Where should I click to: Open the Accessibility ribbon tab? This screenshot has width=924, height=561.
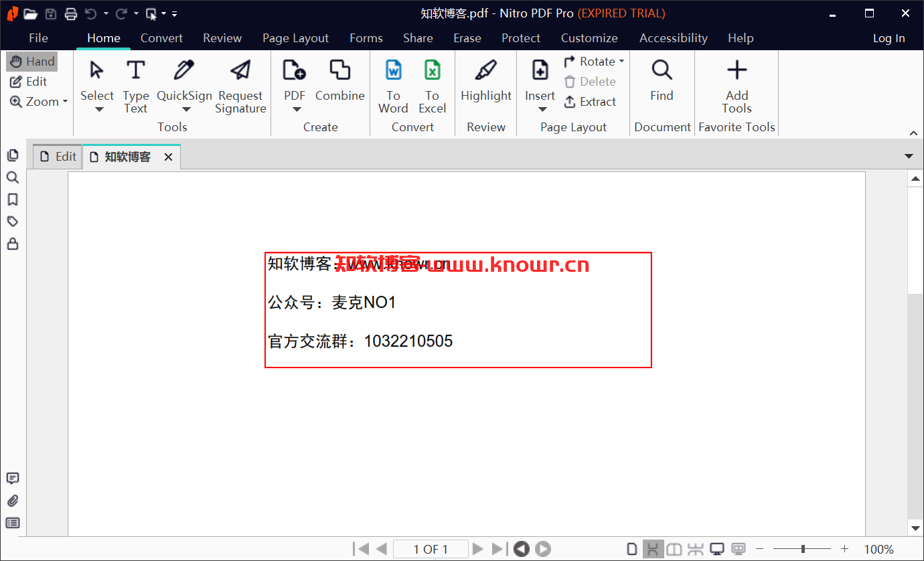[674, 38]
